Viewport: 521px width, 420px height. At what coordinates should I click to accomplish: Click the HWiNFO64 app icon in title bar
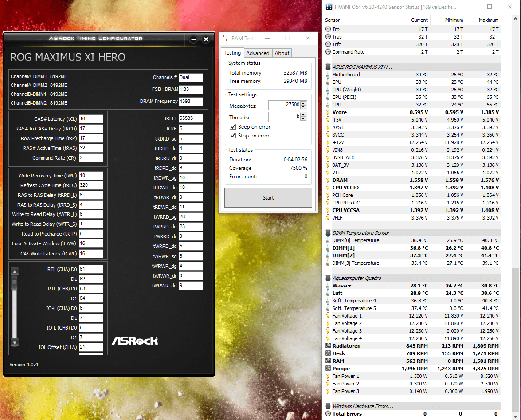pyautogui.click(x=329, y=7)
